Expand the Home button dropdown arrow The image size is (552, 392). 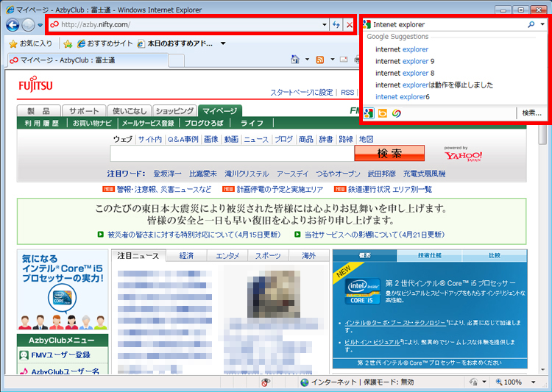tap(307, 60)
